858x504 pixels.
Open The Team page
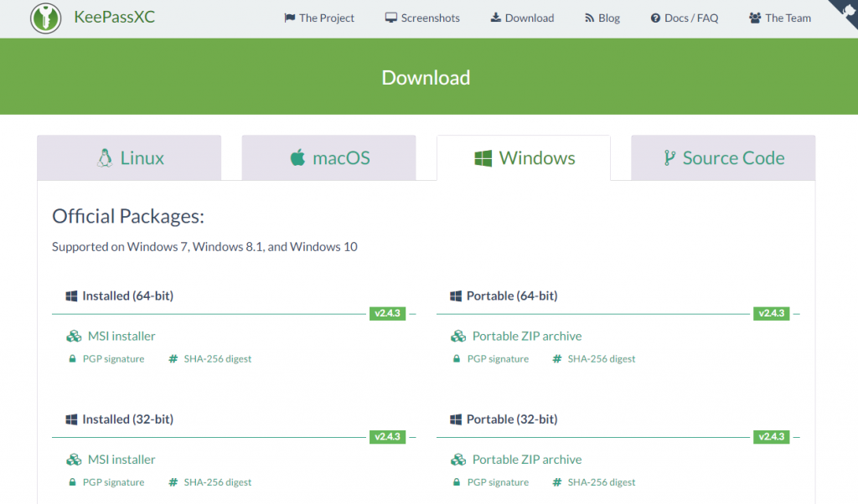(780, 18)
